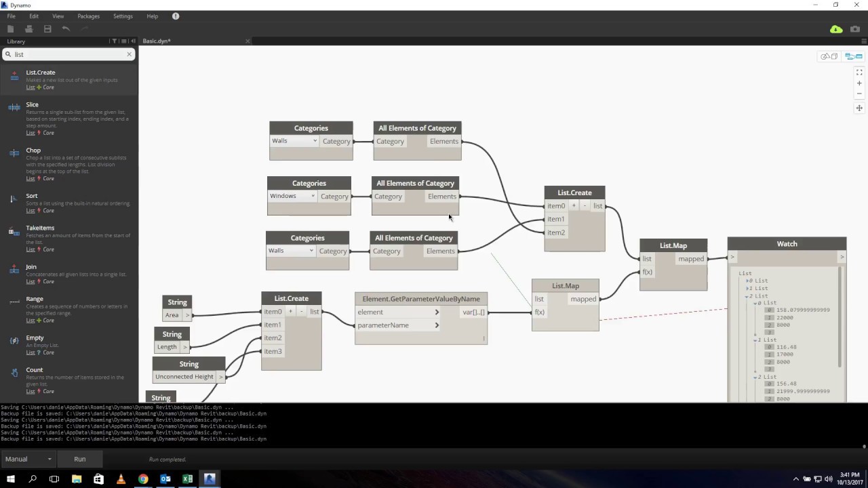Open Chrome from the taskbar

[x=143, y=479]
